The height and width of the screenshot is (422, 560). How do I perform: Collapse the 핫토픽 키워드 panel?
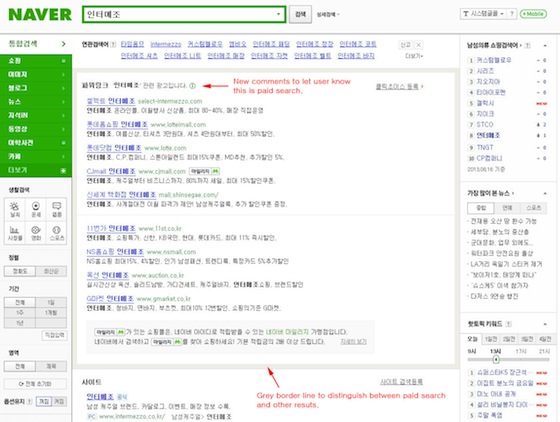tap(545, 324)
